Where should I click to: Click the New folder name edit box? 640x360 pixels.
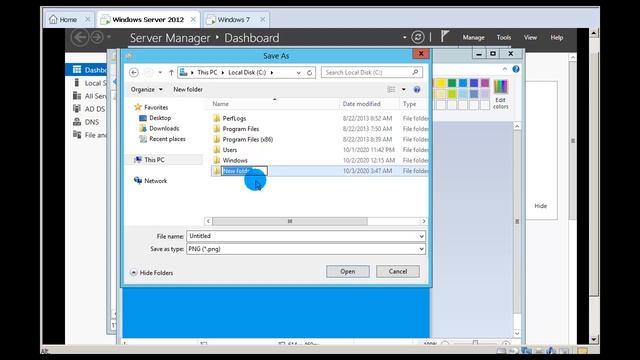pyautogui.click(x=244, y=171)
